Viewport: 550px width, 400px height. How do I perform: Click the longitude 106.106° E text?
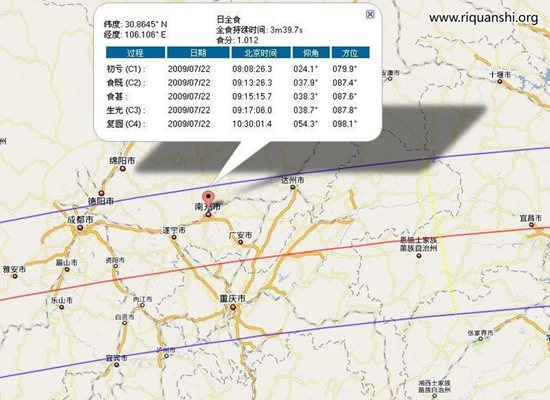(x=146, y=35)
